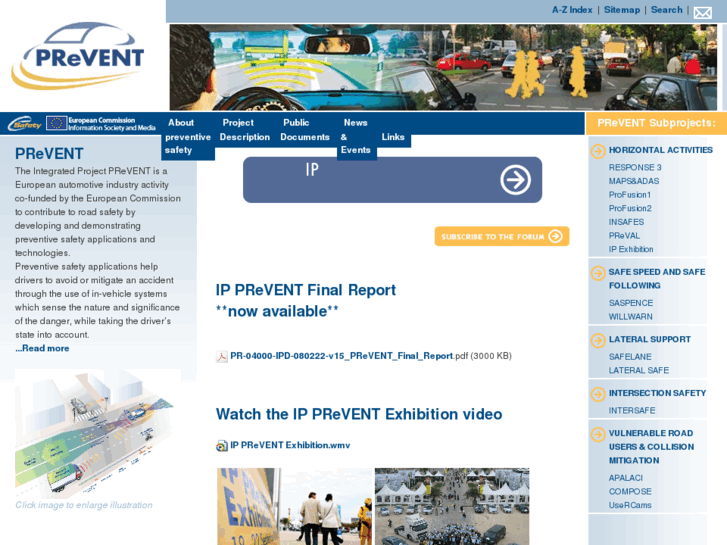Open VULNERABLE ROAD USERS & COLLISION MITIGATION heading
The width and height of the screenshot is (727, 545).
tap(651, 447)
